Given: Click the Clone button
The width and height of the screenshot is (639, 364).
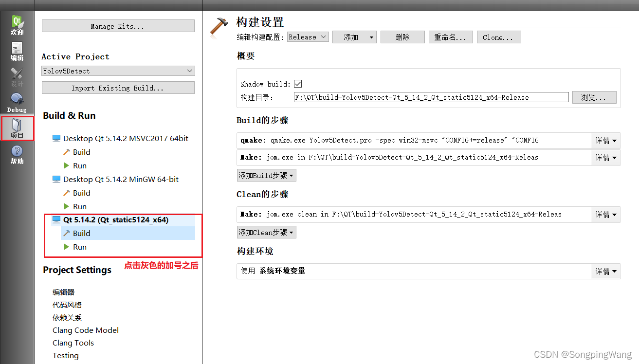Looking at the screenshot, I should [498, 36].
